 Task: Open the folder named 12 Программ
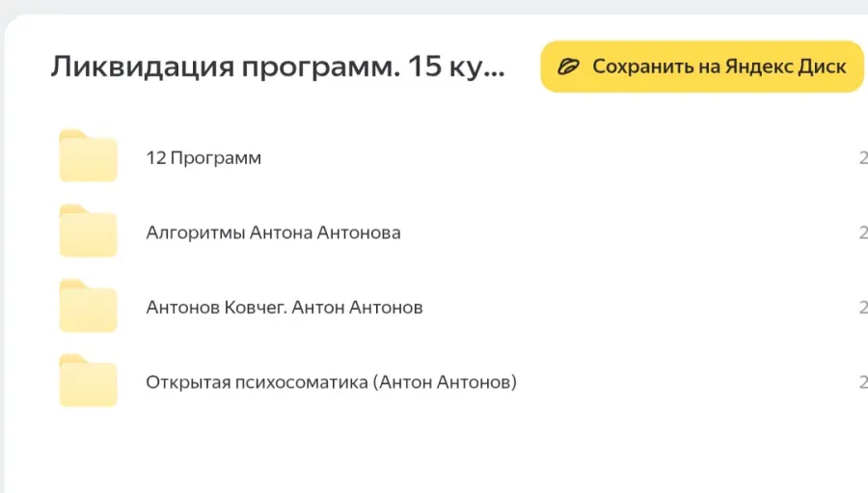tap(203, 157)
